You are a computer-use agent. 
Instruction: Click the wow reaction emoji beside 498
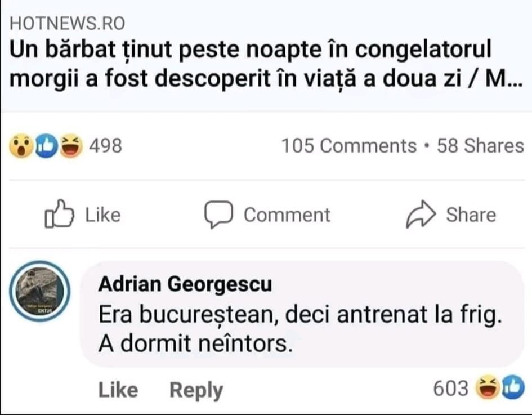click(21, 146)
